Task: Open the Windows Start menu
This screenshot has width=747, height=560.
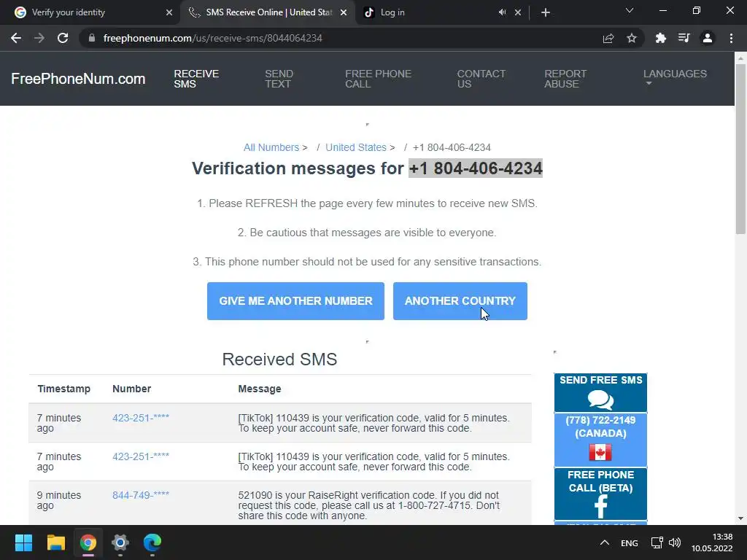Action: (23, 542)
